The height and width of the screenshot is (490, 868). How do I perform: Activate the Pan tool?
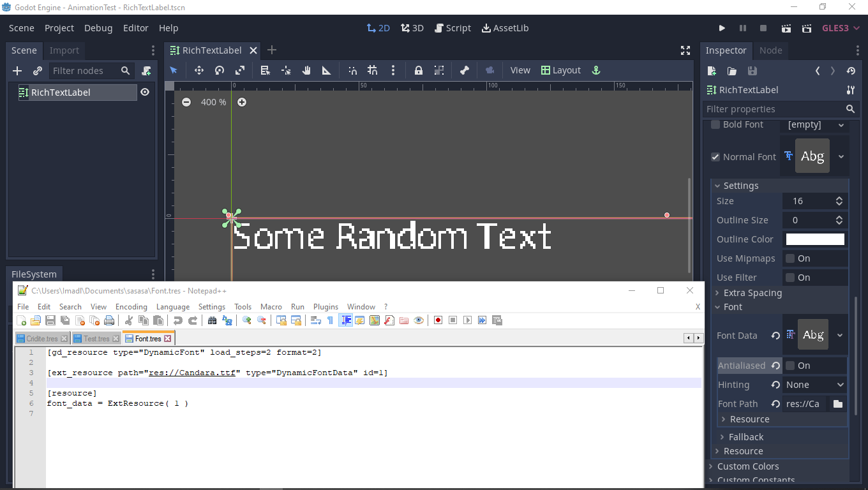click(x=306, y=70)
